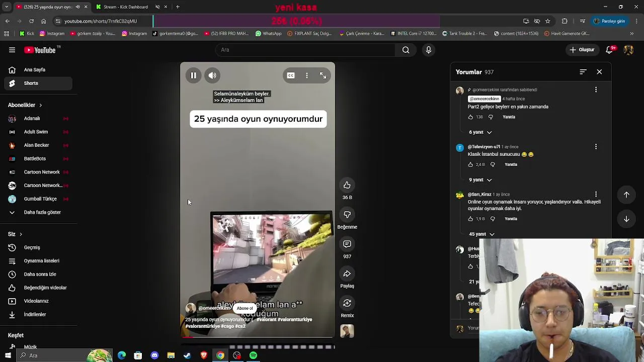This screenshot has height=362, width=644.
Task: Open the WhatsApp bookmark
Action: [268, 34]
